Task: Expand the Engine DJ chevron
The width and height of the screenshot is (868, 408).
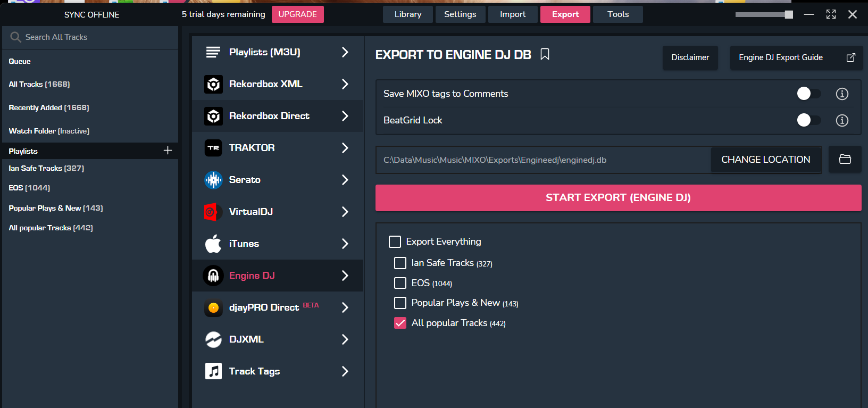Action: (345, 276)
